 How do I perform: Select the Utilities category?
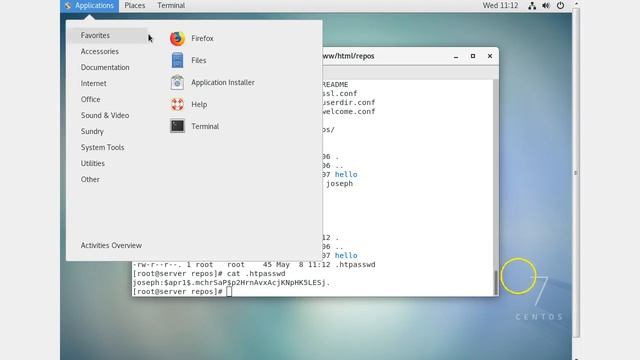pos(93,163)
